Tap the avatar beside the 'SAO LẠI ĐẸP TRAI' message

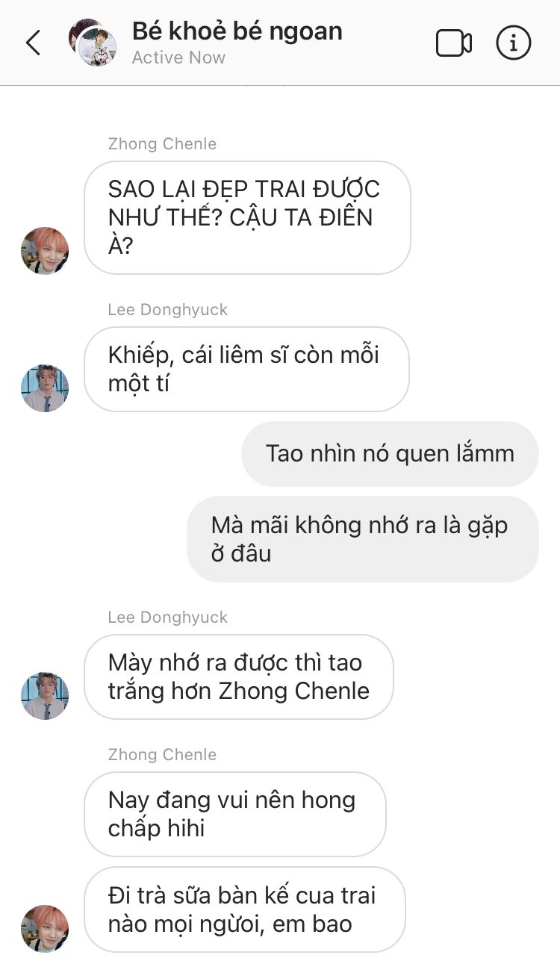pyautogui.click(x=45, y=251)
